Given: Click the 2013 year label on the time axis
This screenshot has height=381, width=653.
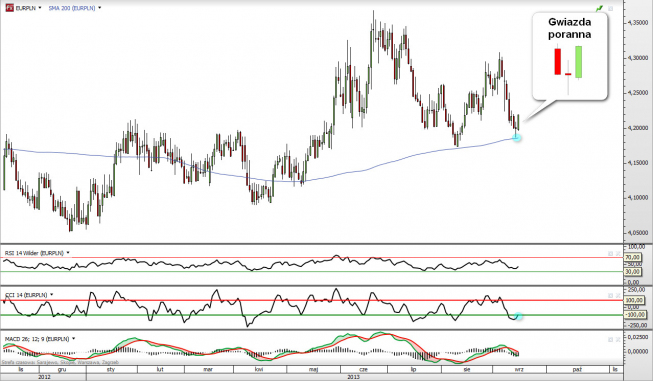Looking at the screenshot, I should point(354,377).
